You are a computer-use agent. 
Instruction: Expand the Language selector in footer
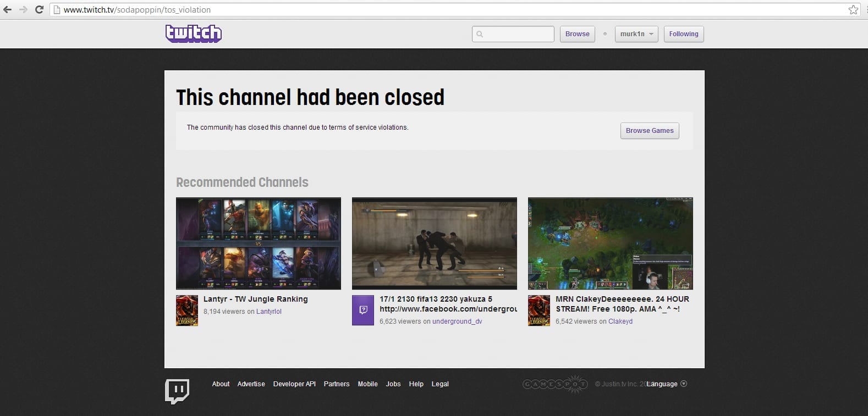[667, 384]
